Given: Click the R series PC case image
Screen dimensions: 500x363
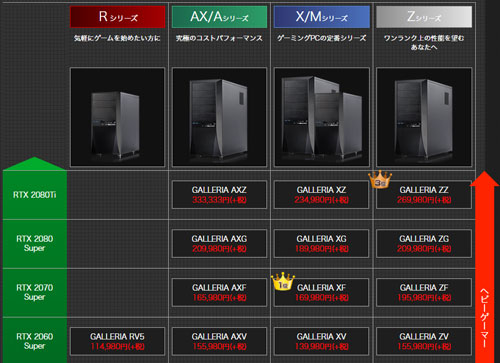Looking at the screenshot, I should (x=117, y=117).
